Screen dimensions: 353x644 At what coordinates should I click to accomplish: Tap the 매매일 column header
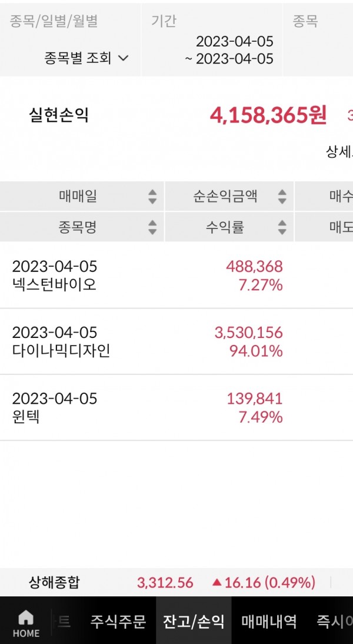pos(78,197)
